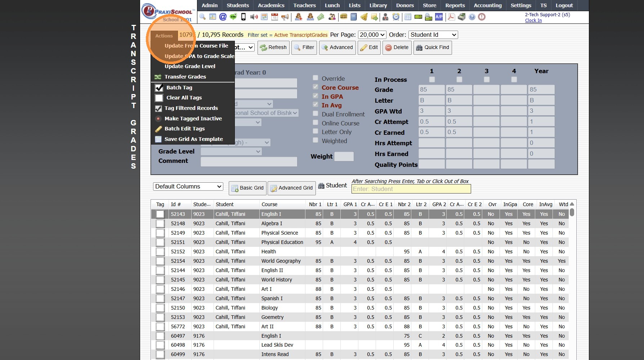Click the mobile phone icon in toolbar
The image size is (644, 360).
[243, 17]
